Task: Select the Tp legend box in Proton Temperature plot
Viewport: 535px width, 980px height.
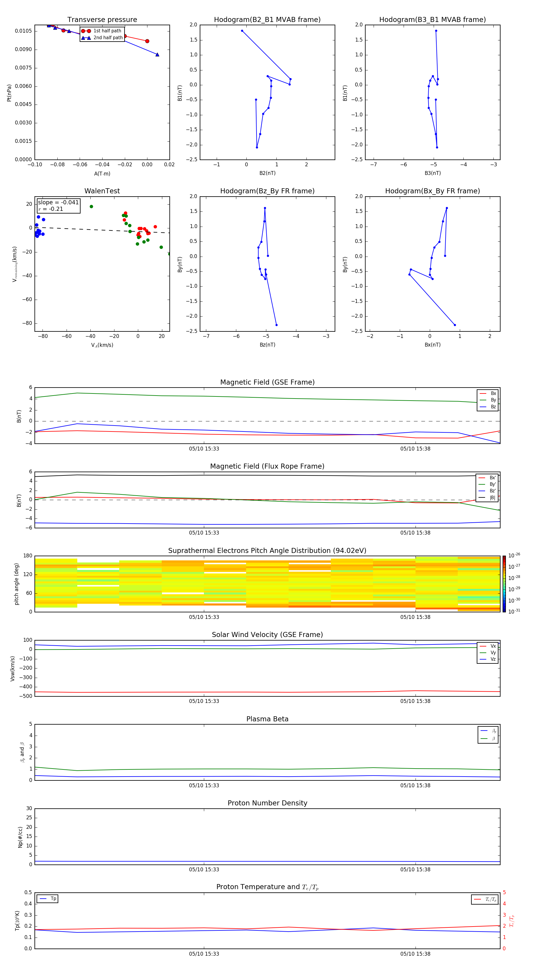Action: (x=48, y=899)
